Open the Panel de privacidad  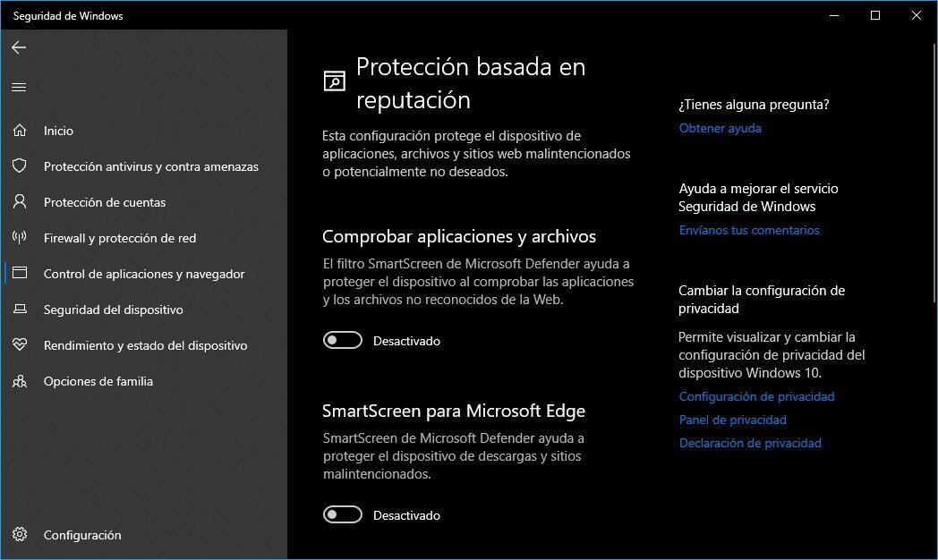coord(732,420)
